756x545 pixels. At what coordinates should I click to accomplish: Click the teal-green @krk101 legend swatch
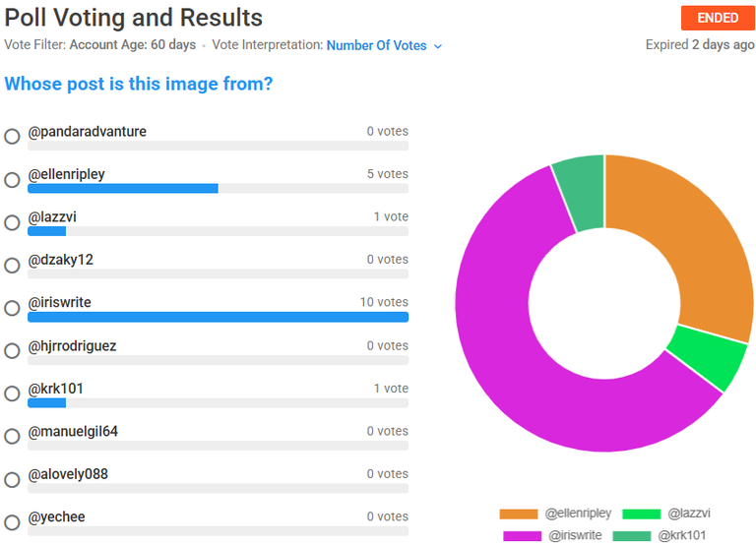pos(632,535)
